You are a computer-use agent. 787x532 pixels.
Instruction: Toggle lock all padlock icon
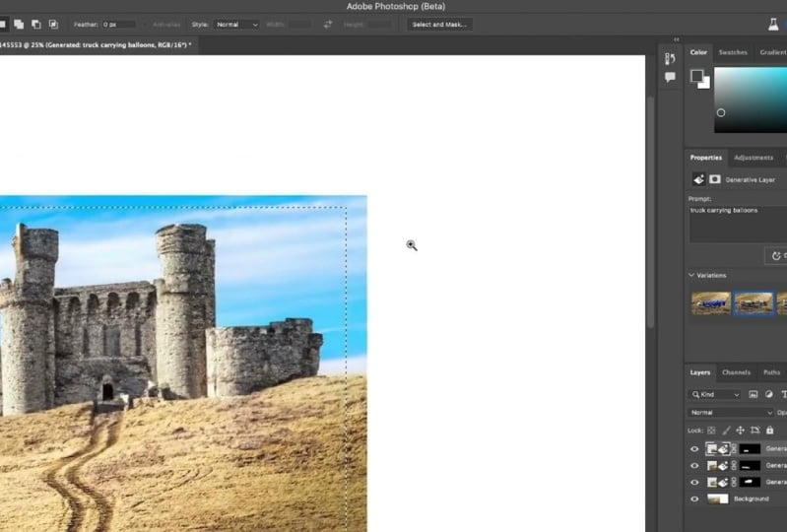[x=769, y=431]
